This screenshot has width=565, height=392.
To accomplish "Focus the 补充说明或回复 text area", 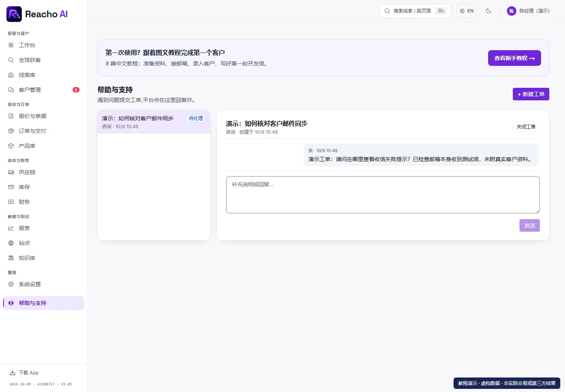I will click(383, 195).
